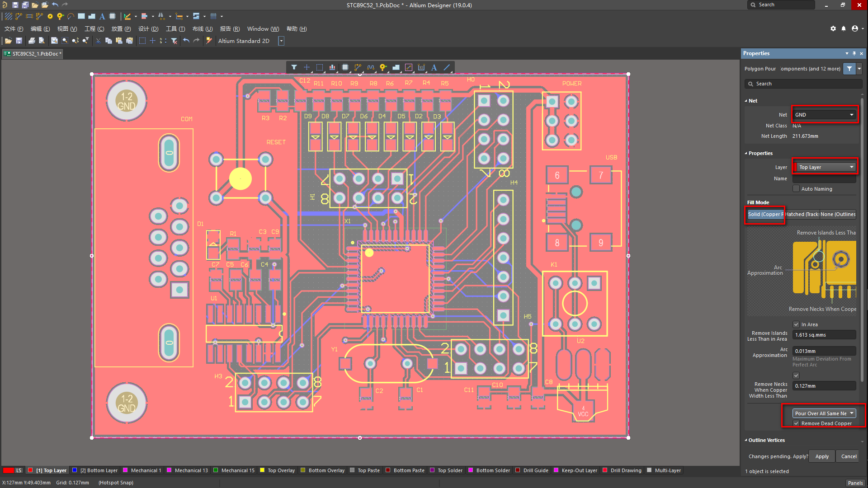
Task: Open the selection filter funnel icon
Action: pyautogui.click(x=294, y=68)
